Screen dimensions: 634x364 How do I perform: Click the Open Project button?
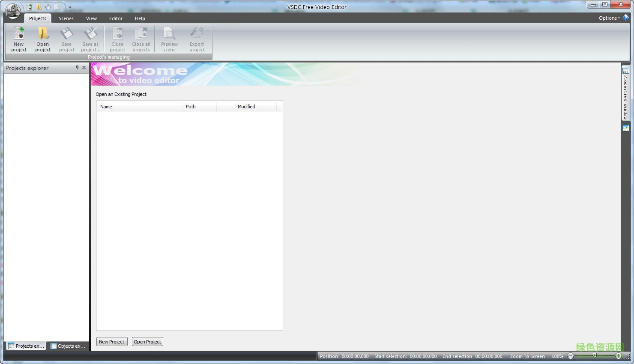click(x=147, y=341)
